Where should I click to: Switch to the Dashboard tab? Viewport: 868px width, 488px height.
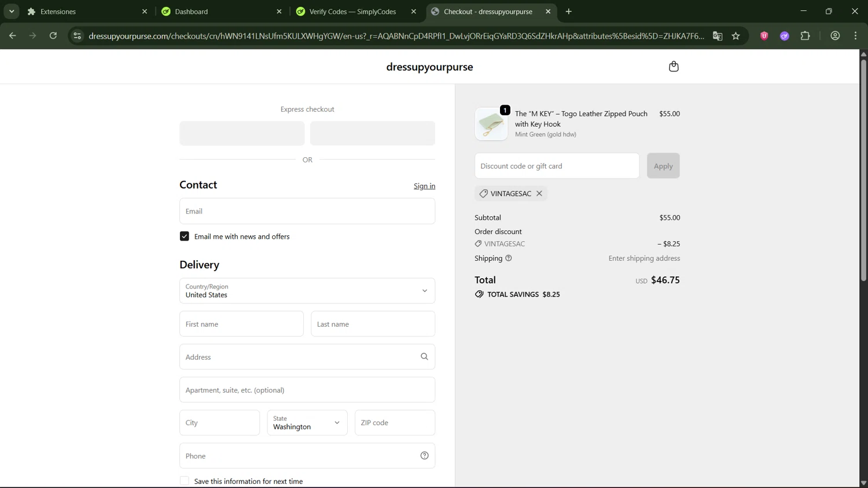pos(222,12)
